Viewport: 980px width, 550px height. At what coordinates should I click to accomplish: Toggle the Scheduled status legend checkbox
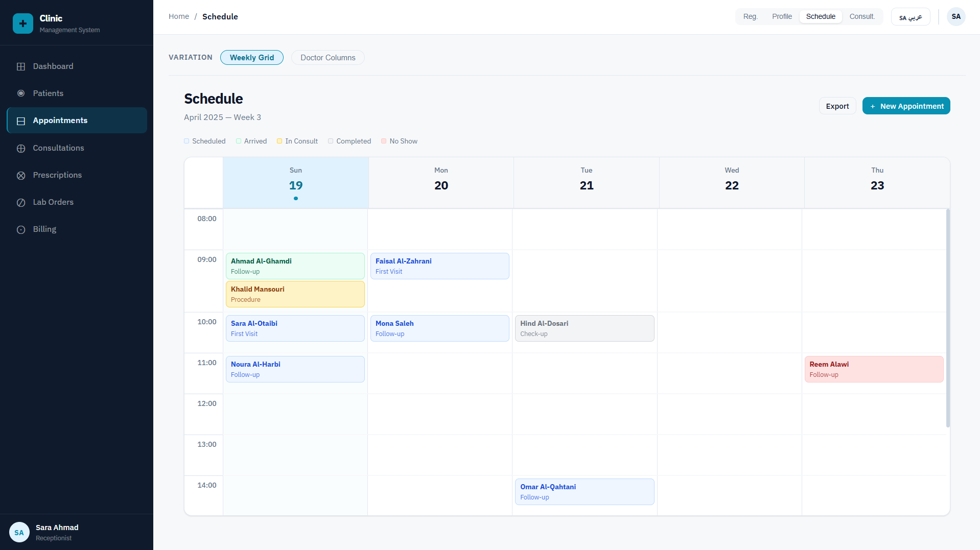pyautogui.click(x=186, y=141)
